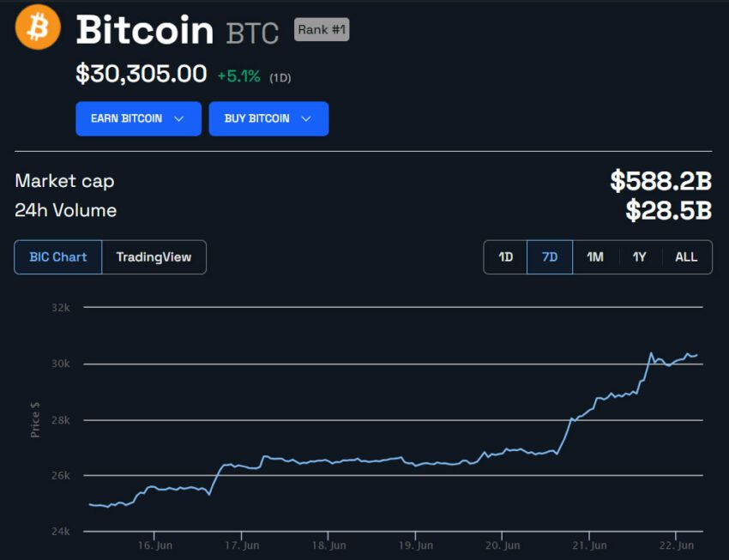
Task: Expand the Buy Bitcoin dropdown chevron
Action: click(306, 119)
